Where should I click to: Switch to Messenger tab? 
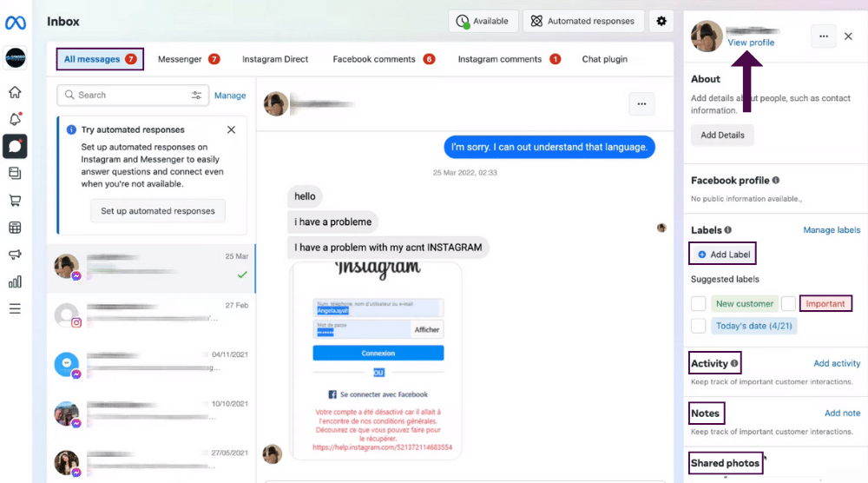tap(188, 59)
